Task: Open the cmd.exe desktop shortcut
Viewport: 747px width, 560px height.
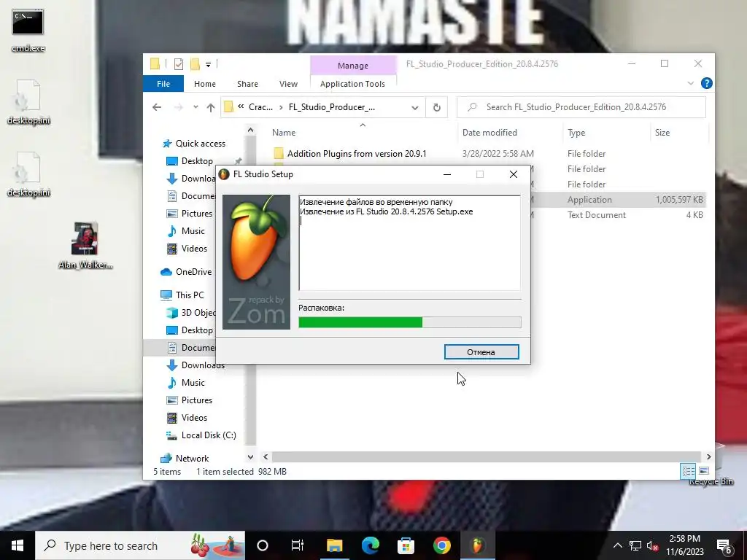Action: (x=28, y=29)
